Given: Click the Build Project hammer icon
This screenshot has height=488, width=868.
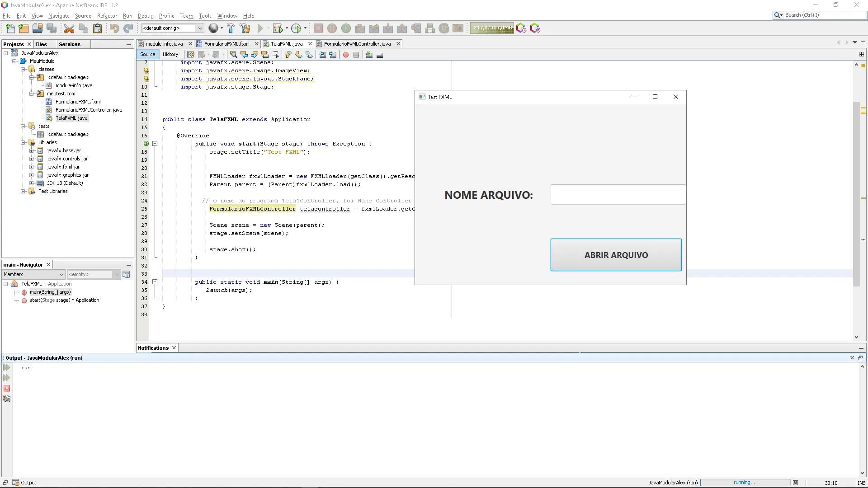Looking at the screenshot, I should (x=231, y=28).
